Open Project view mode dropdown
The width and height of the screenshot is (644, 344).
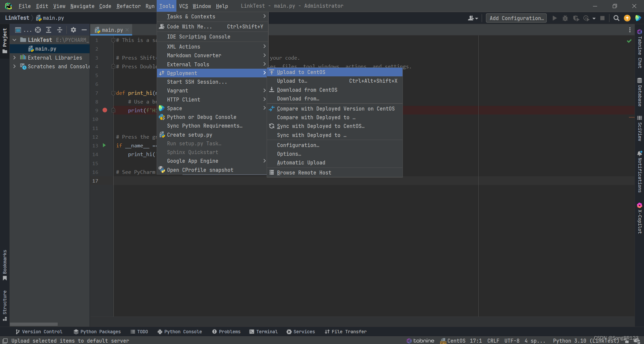pyautogui.click(x=23, y=30)
